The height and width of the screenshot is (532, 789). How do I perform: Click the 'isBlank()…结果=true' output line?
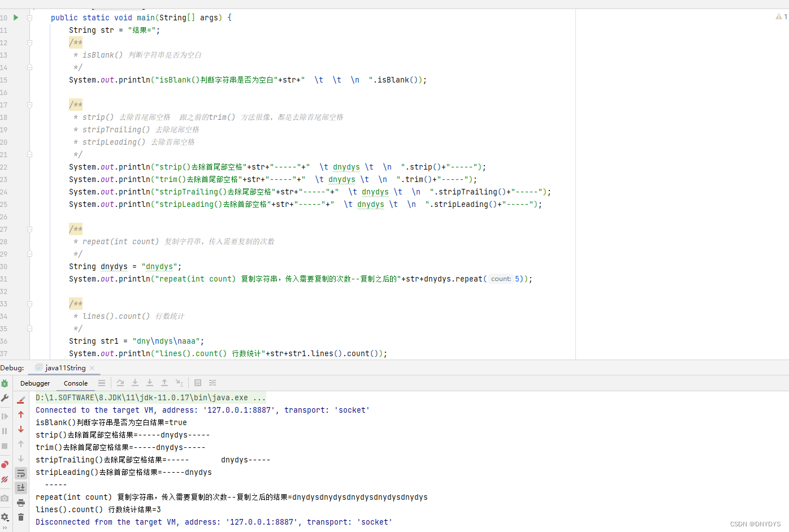coord(111,423)
